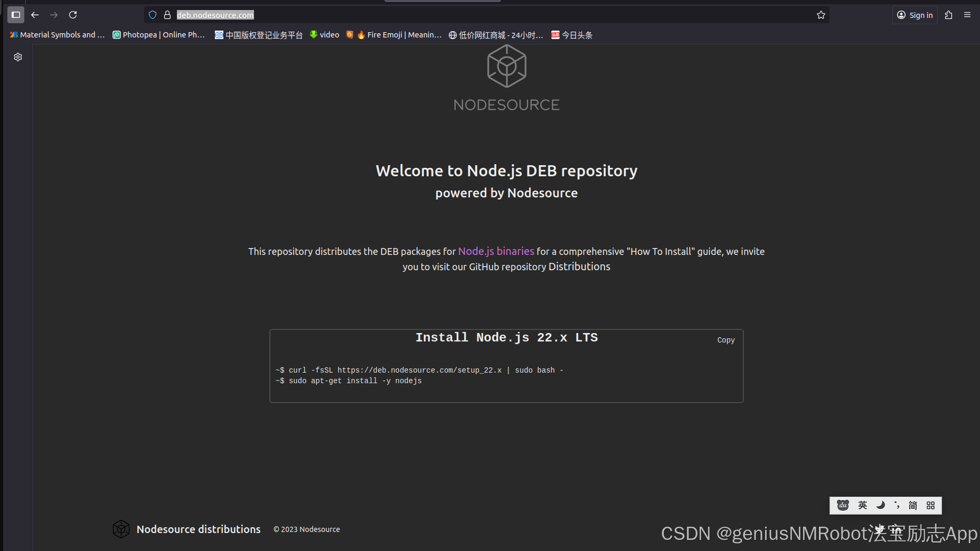
Task: Click the sudo apt-get install nodejs line
Action: (x=348, y=381)
